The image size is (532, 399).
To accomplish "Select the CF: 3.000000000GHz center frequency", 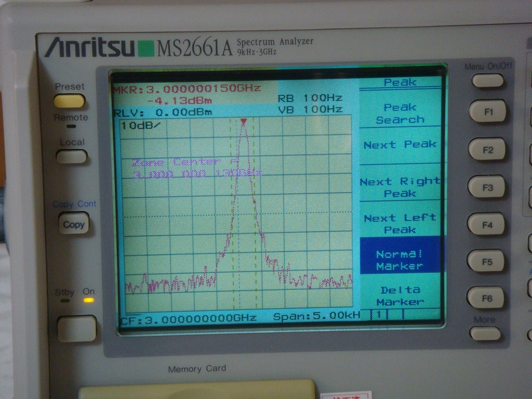I will pos(188,319).
